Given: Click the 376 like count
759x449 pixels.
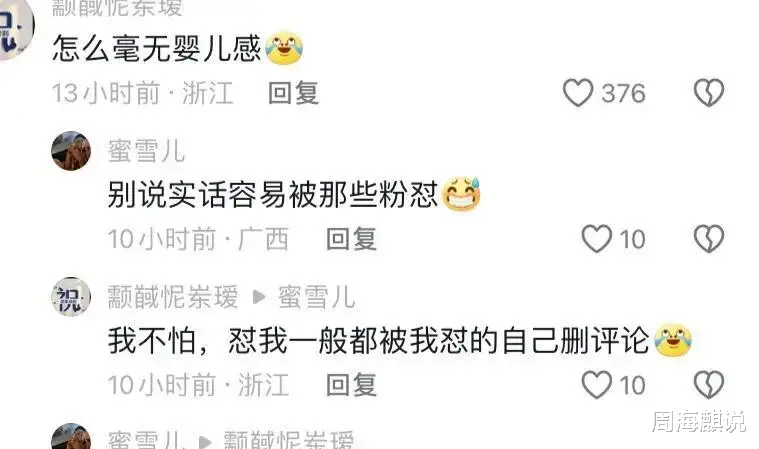Looking at the screenshot, I should (623, 93).
